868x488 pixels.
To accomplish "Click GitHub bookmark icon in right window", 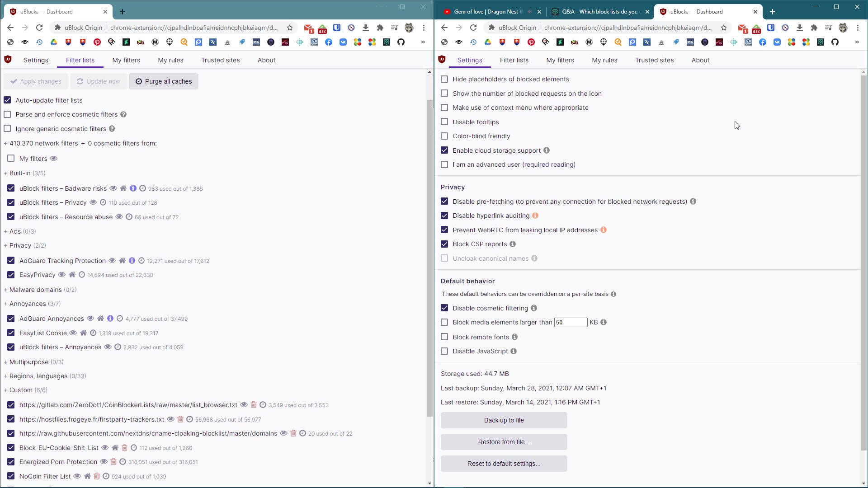I will [835, 42].
